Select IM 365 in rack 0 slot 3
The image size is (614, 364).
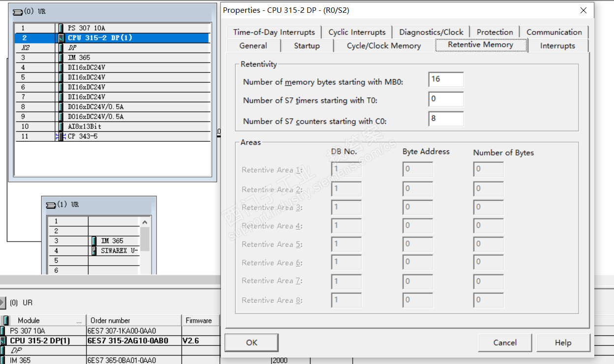[x=113, y=58]
